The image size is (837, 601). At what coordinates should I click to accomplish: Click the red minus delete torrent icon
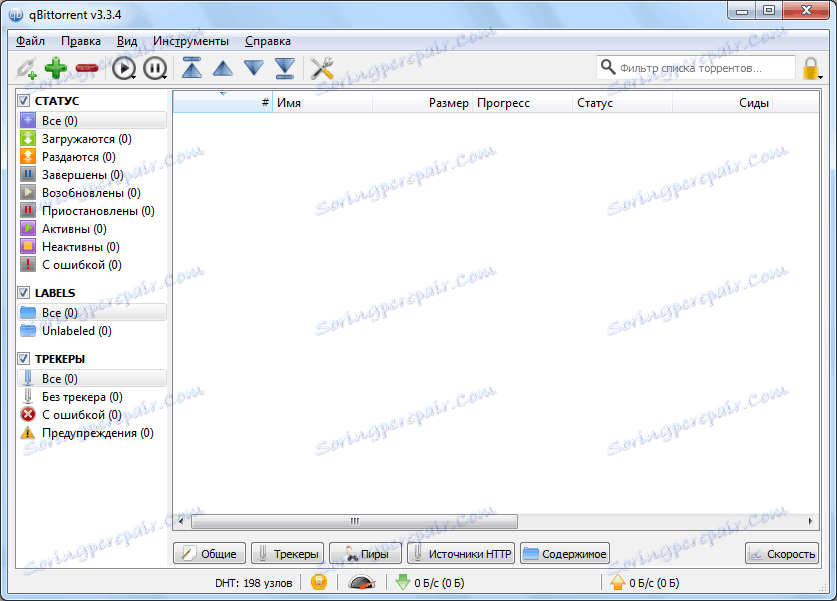click(86, 68)
